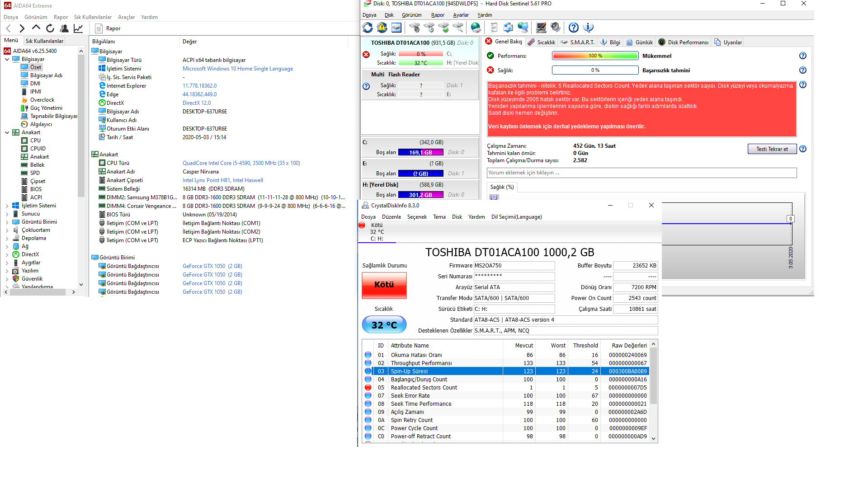Screen dimensions: 868x488
Task: Click the AIDA64 graph chart toolbar icon
Action: coord(78,28)
